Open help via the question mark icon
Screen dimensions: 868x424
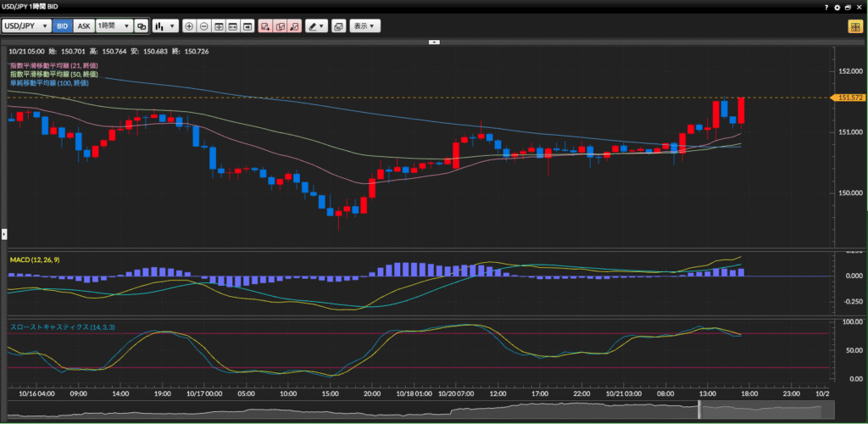pos(826,7)
